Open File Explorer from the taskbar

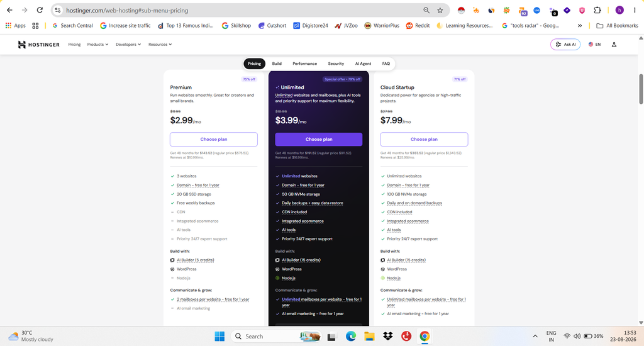[369, 336]
